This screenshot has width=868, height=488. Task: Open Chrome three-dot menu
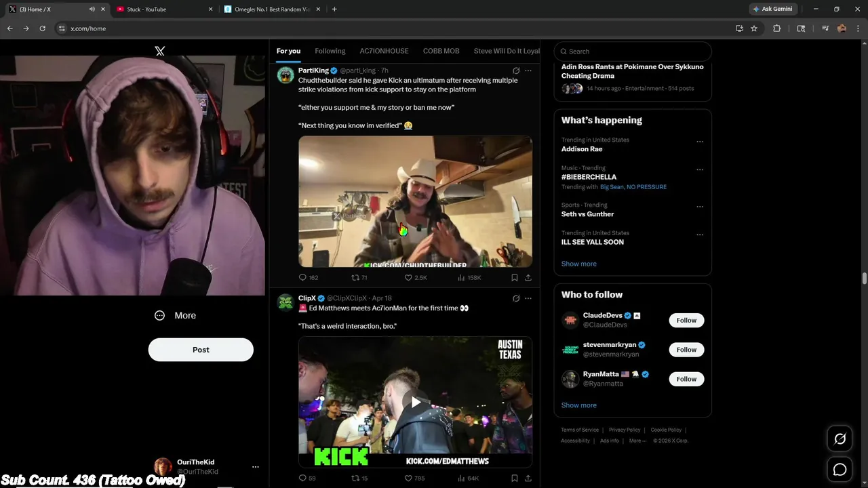[857, 28]
